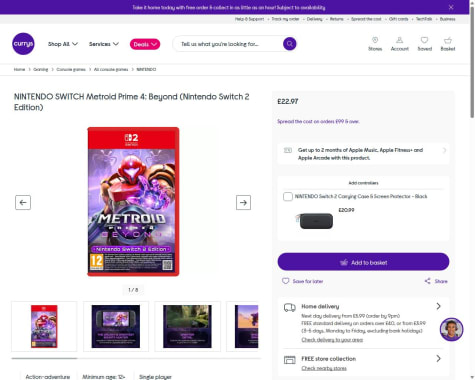
Task: Open the Stores locator icon
Action: pos(375,44)
